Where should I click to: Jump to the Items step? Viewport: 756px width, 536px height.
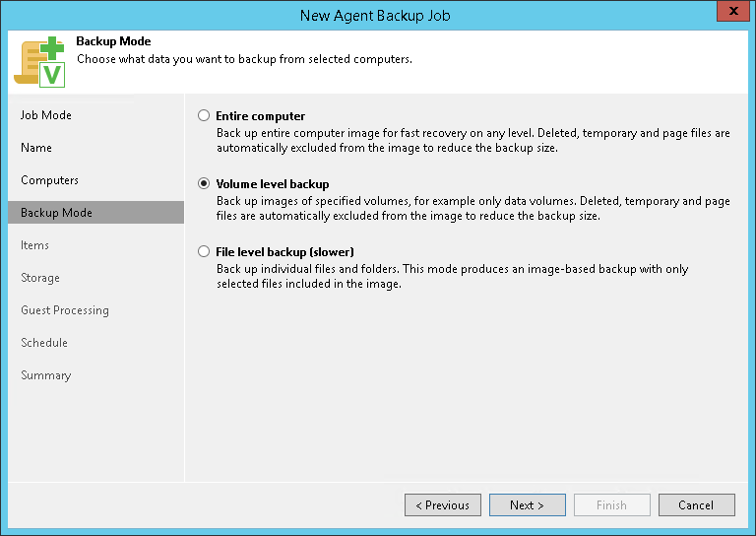pyautogui.click(x=34, y=245)
